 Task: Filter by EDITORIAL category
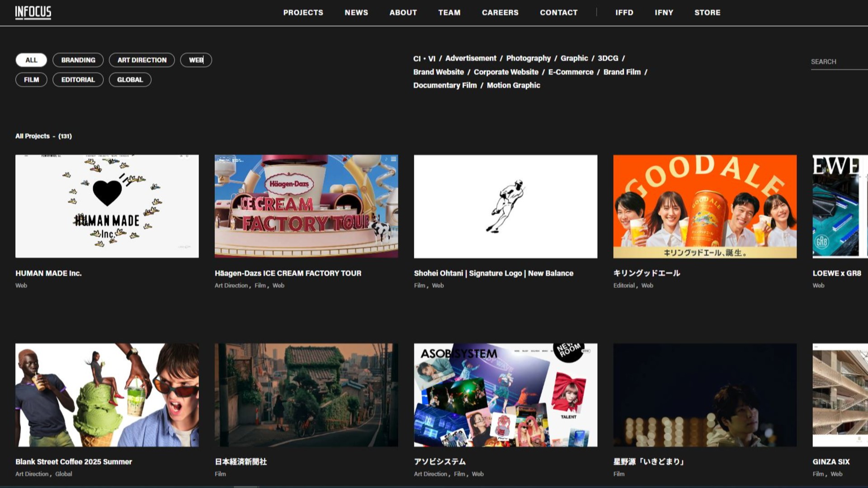tap(78, 80)
